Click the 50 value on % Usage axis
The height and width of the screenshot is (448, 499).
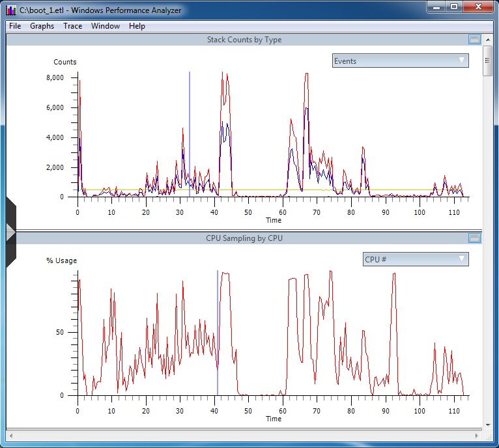pos(60,332)
